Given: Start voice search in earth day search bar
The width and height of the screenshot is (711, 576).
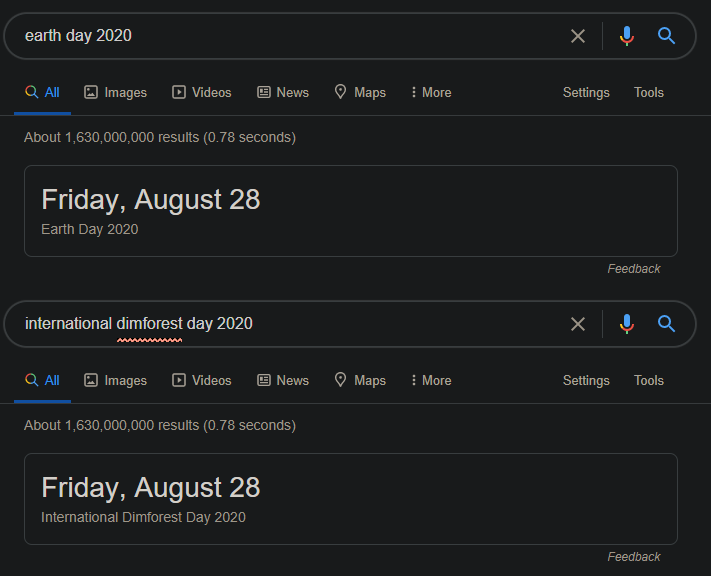Looking at the screenshot, I should 627,36.
